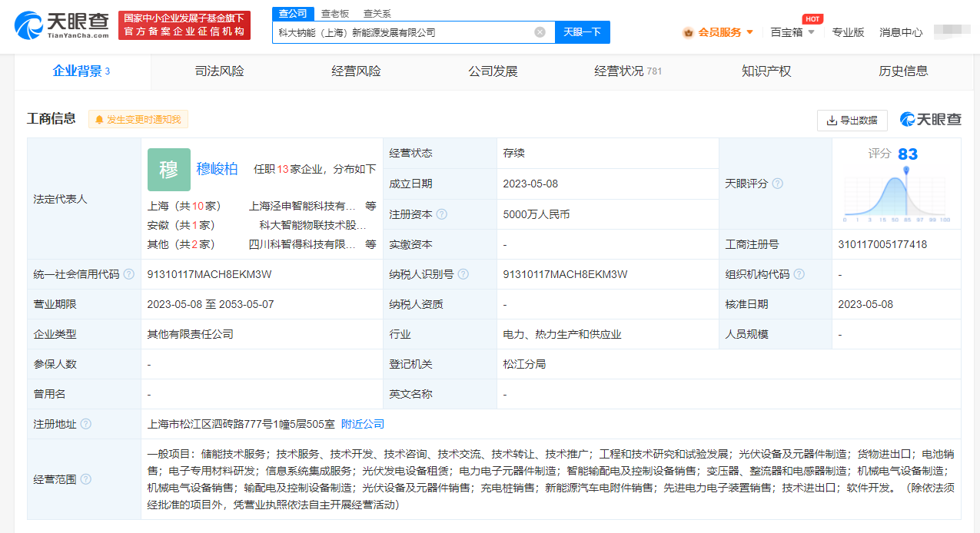
Task: Click the 附近公司 link
Action: click(x=363, y=424)
